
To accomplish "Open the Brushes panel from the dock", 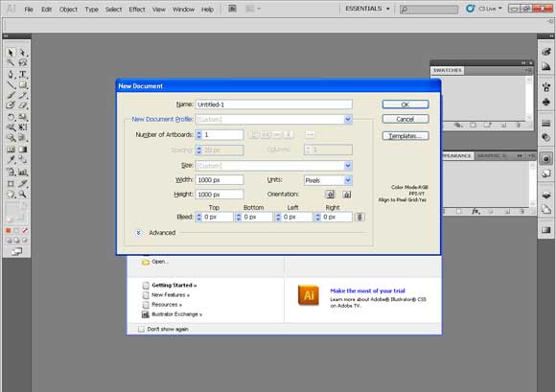I will (546, 86).
